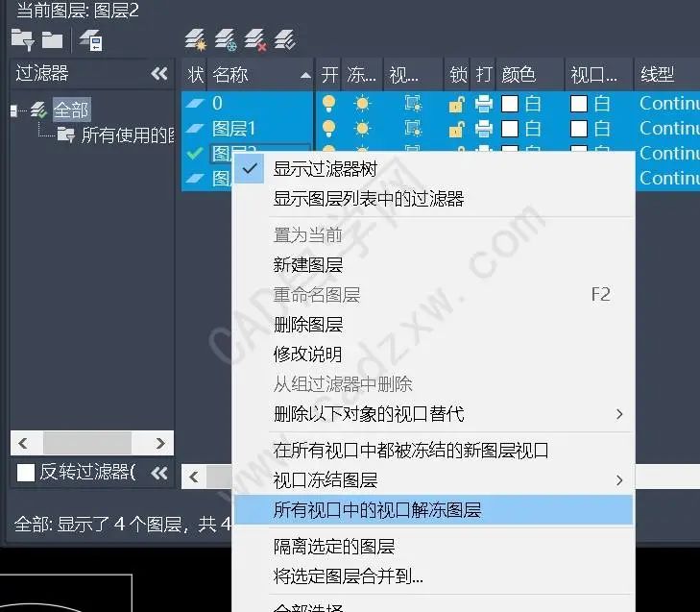The width and height of the screenshot is (700, 612).
Task: Select 所有使用的图层 filter tree item
Action: pyautogui.click(x=128, y=135)
